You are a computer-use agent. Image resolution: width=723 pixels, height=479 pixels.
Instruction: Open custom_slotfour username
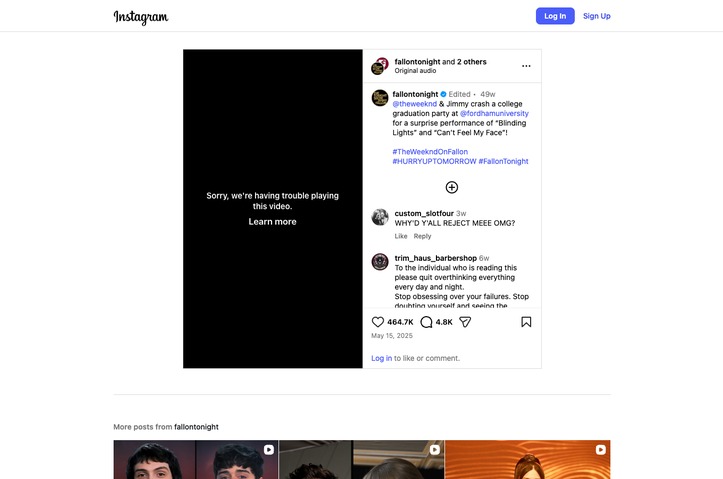tap(424, 213)
